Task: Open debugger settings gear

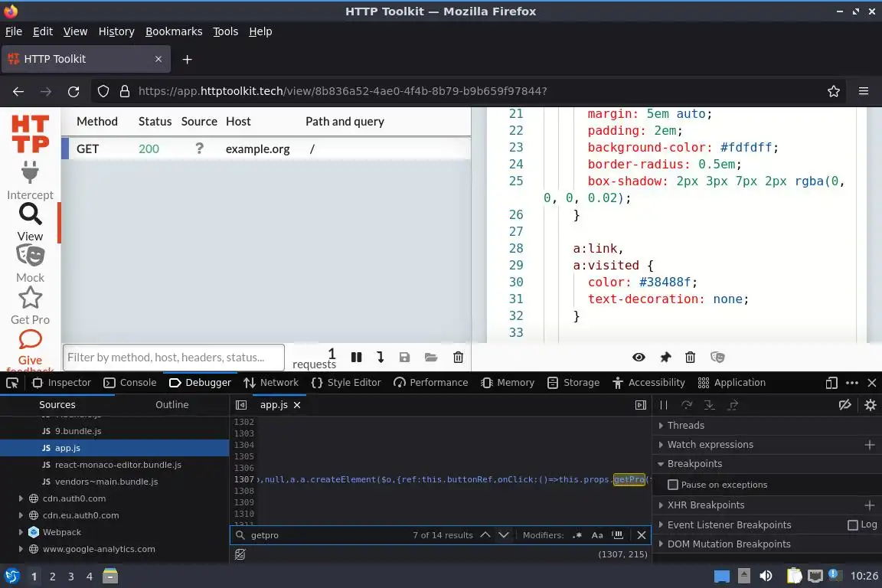Action: tap(871, 405)
